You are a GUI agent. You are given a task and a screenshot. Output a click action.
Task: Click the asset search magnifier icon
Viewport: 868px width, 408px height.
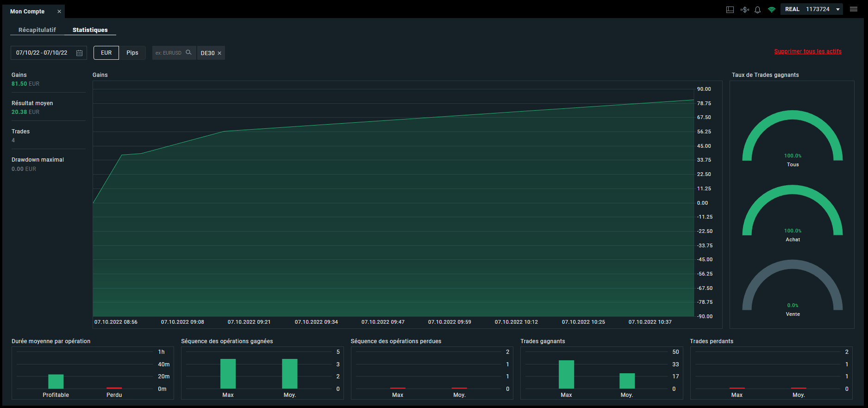(188, 53)
